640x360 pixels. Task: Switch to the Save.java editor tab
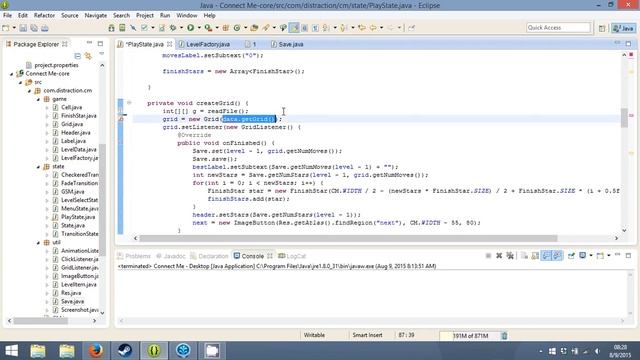[287, 44]
